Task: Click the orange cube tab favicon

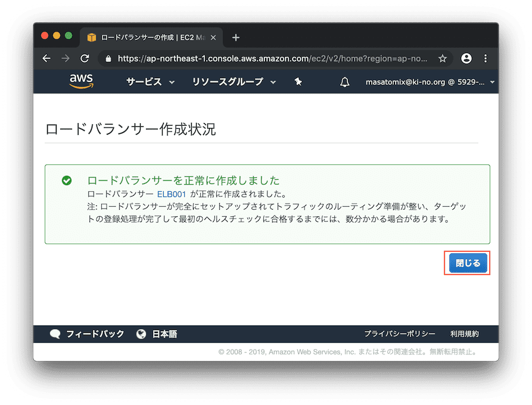Action: pos(92,38)
